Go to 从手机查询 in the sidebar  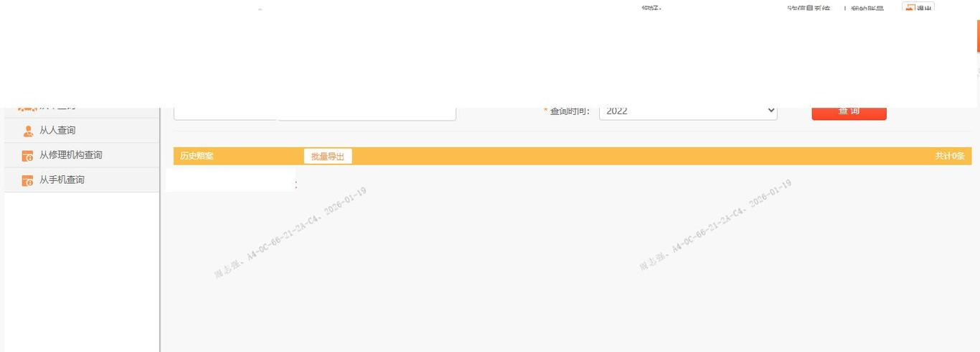coord(62,180)
